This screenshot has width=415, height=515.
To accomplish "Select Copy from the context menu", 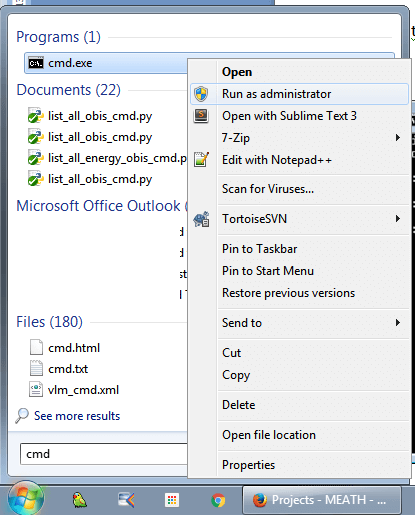I will (x=236, y=375).
